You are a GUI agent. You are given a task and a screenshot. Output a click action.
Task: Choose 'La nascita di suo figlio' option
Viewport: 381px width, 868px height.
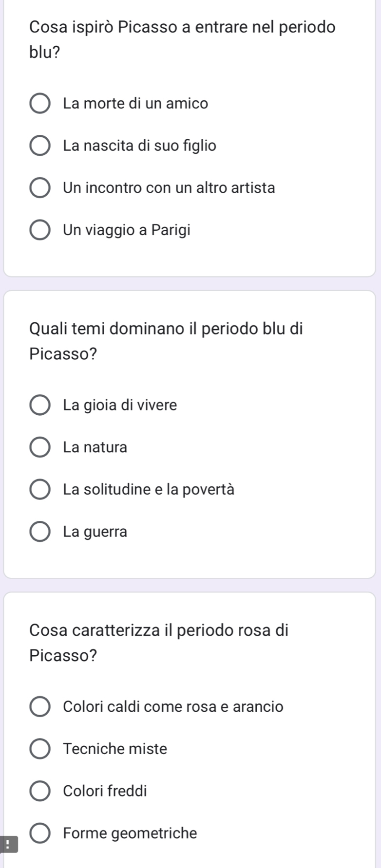tap(40, 146)
